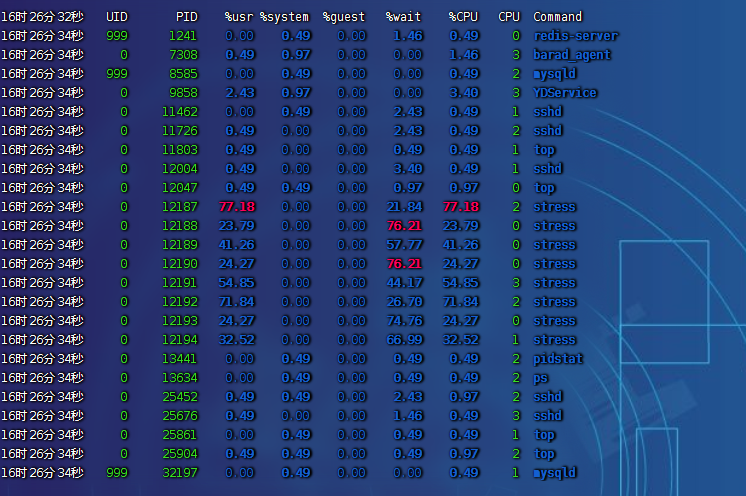The width and height of the screenshot is (746, 496).
Task: Click PID 13441
Action: pos(179,359)
